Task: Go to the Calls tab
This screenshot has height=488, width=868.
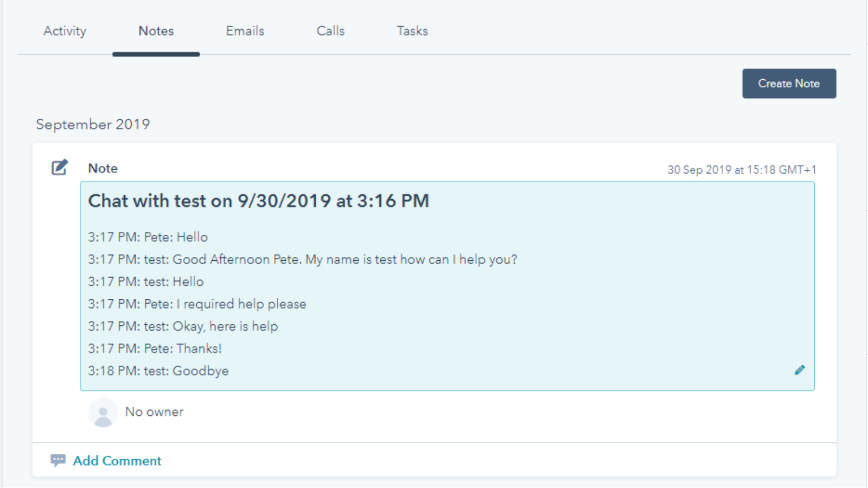Action: [330, 31]
